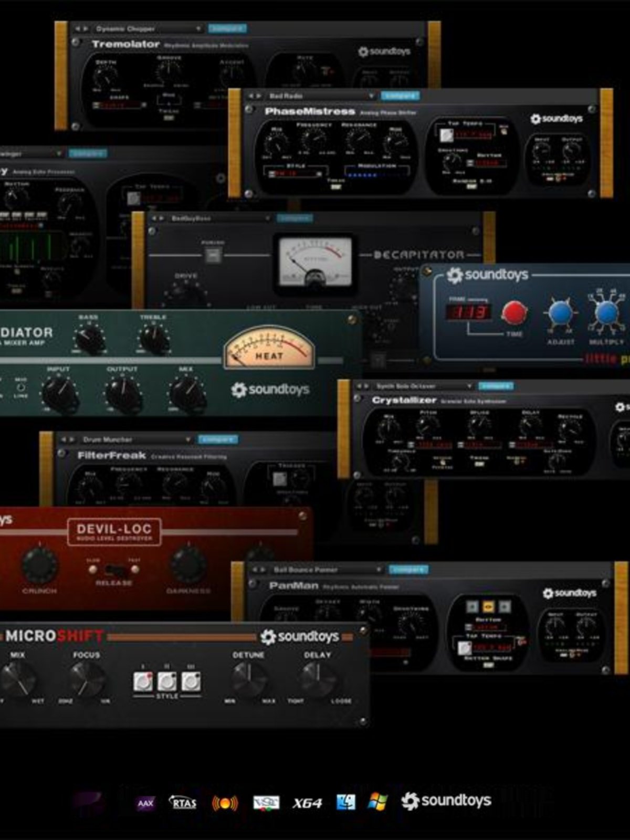The image size is (630, 840).
Task: Click Compare button on Tremolator
Action: [x=227, y=28]
